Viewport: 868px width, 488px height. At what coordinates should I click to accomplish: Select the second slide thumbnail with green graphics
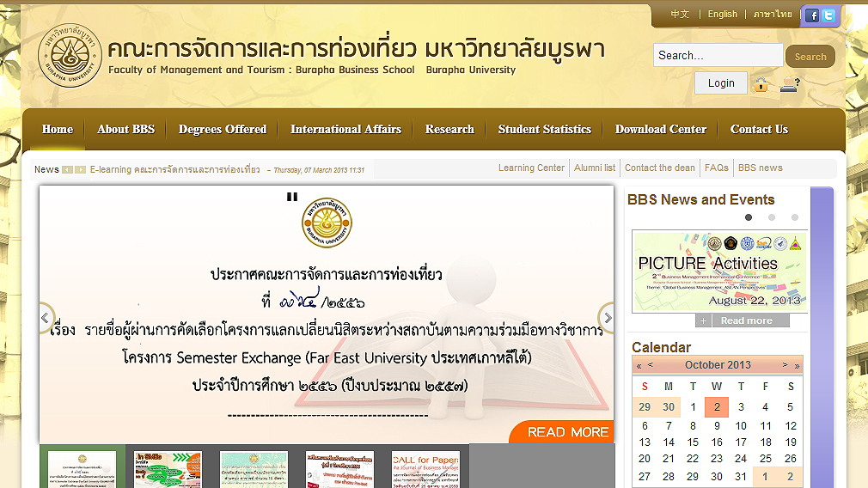point(168,469)
